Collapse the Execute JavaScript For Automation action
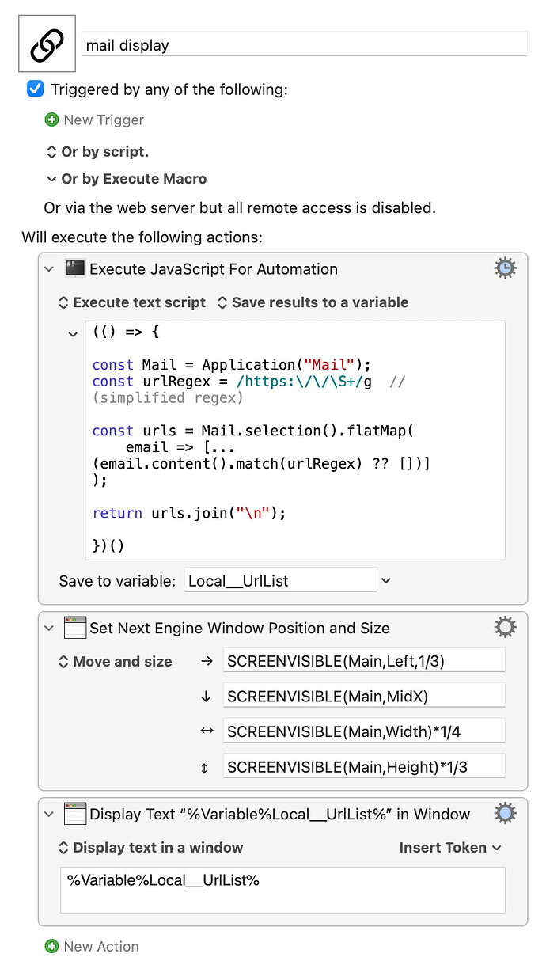The width and height of the screenshot is (546, 980). (x=49, y=269)
